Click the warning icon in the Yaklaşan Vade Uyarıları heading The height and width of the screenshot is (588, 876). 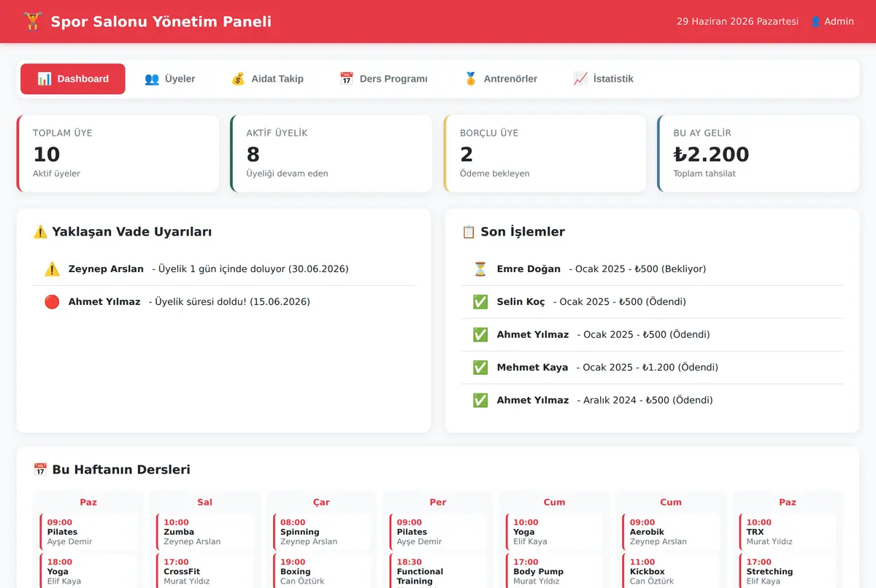tap(40, 232)
